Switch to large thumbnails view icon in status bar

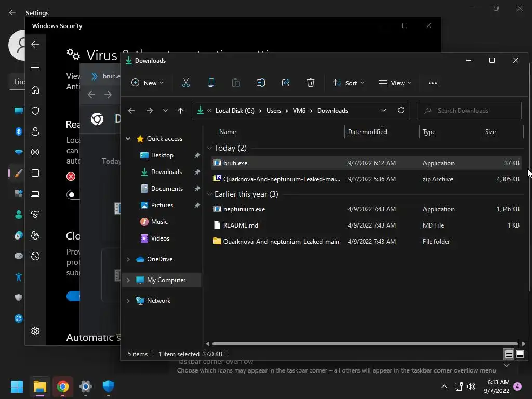click(x=520, y=354)
